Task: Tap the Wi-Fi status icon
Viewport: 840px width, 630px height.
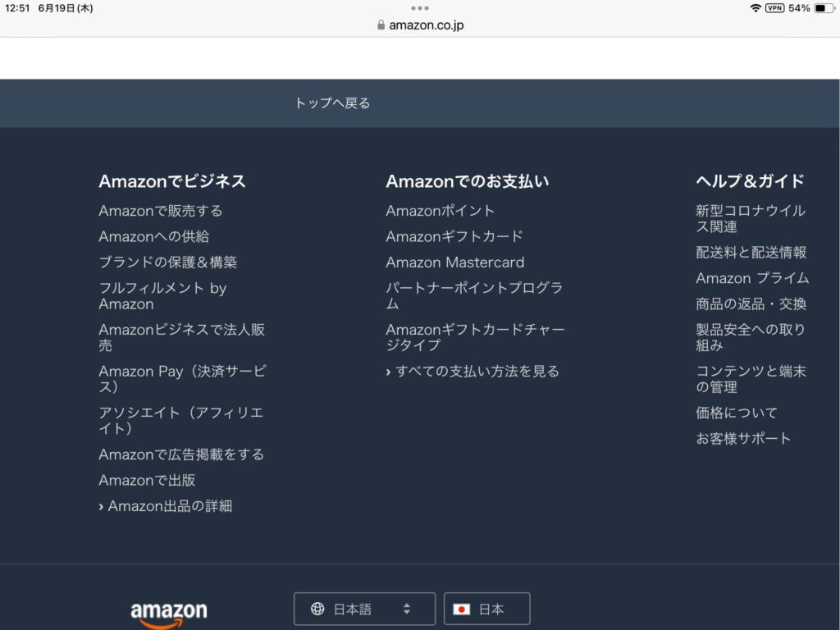Action: (756, 8)
